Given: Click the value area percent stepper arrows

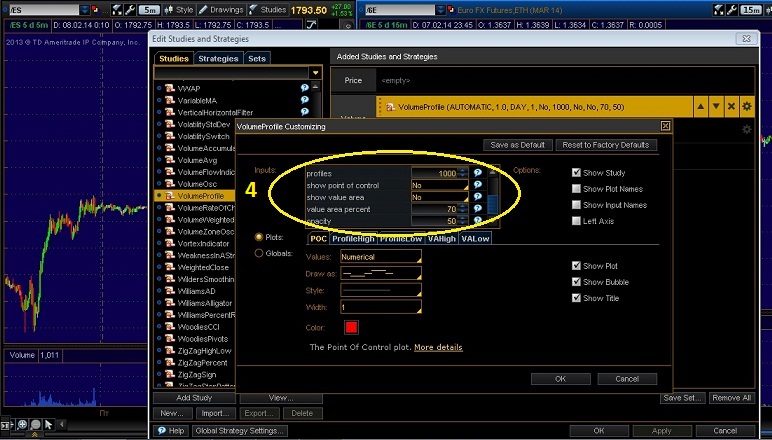Looking at the screenshot, I should pos(462,209).
